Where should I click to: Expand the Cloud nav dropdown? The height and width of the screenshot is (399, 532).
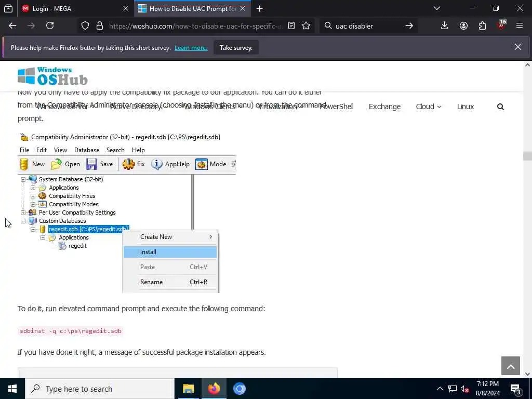pos(429,107)
